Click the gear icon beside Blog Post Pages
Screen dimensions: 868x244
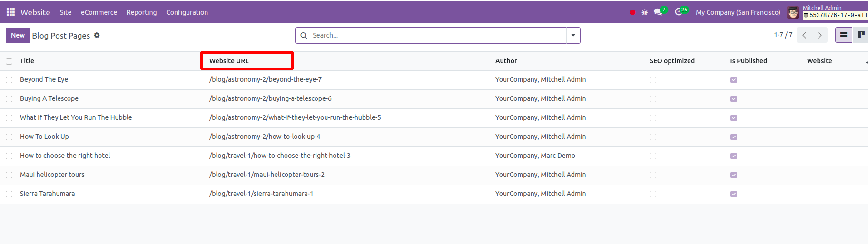(x=97, y=35)
